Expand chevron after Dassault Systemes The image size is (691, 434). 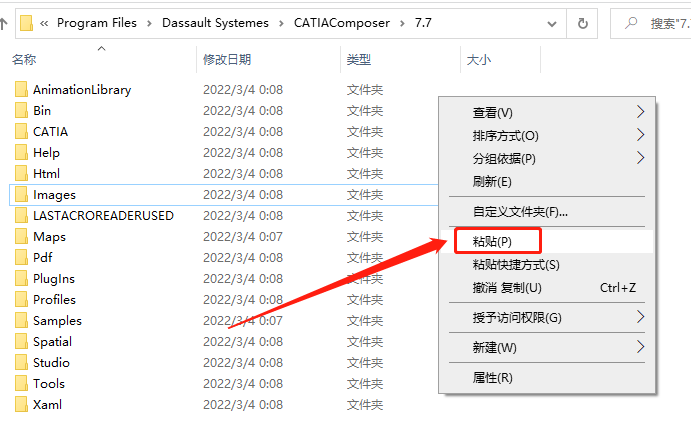[x=281, y=23]
